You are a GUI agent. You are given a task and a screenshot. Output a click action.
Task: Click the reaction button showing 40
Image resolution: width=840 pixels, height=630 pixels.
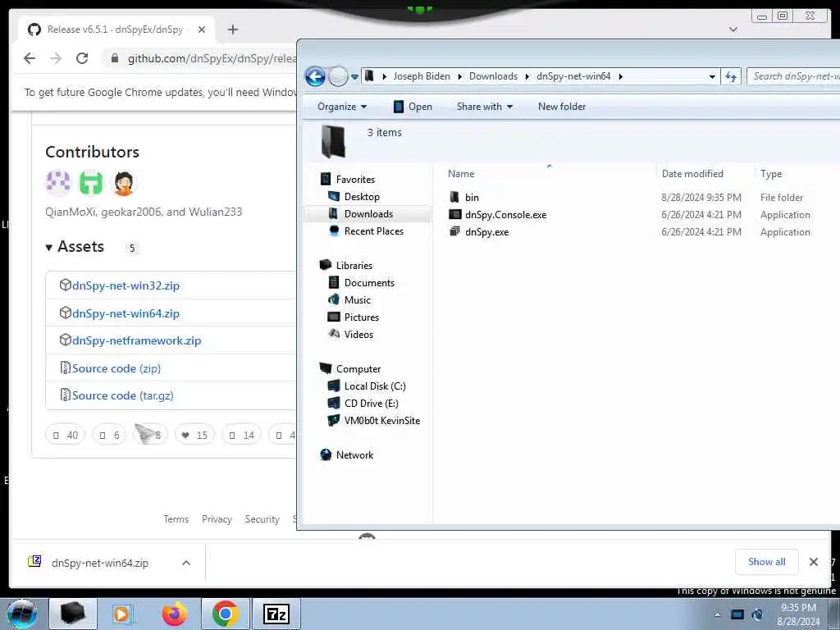point(66,435)
